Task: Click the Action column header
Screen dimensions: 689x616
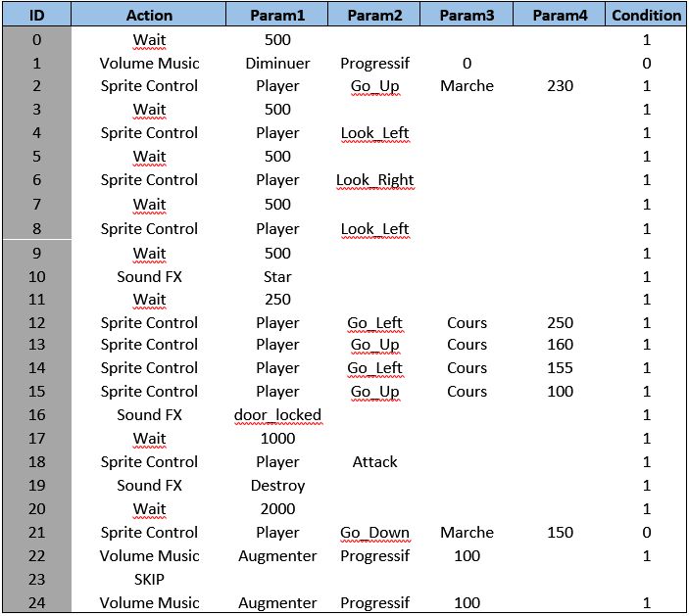Action: click(149, 15)
